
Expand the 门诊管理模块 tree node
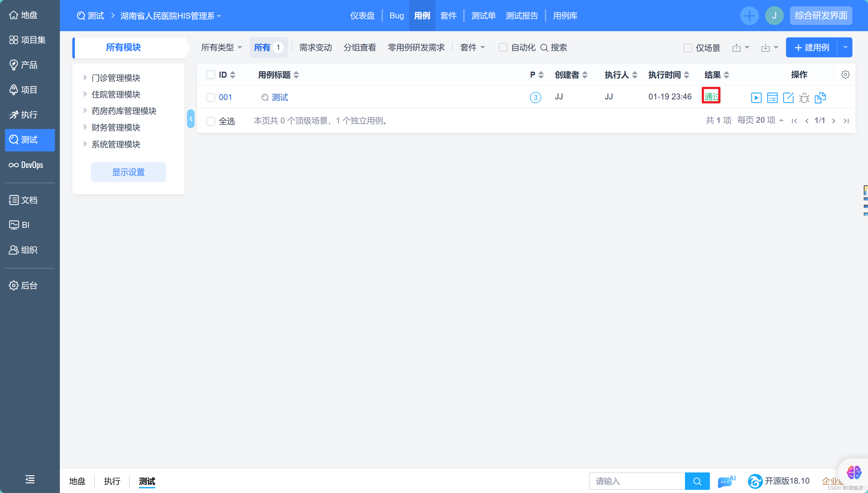coord(85,78)
